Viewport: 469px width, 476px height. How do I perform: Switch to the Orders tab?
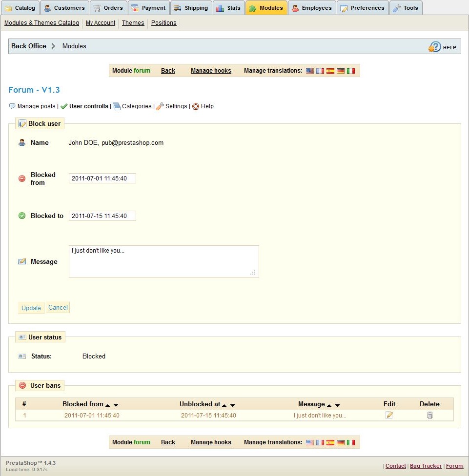(x=108, y=8)
